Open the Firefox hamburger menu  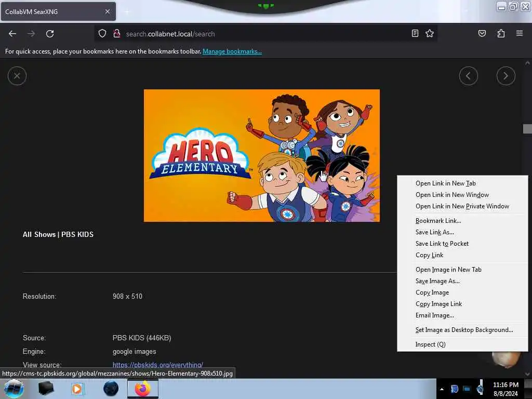[520, 33]
